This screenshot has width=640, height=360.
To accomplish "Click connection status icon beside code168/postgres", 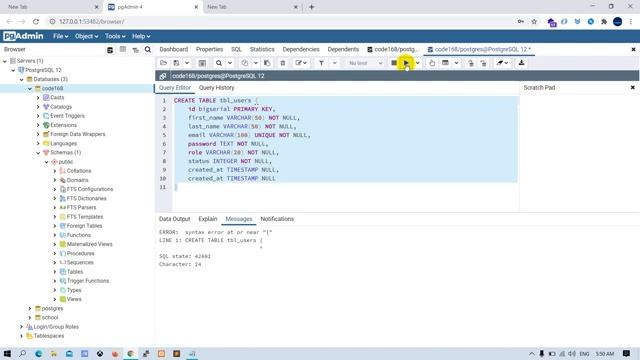I will click(163, 76).
